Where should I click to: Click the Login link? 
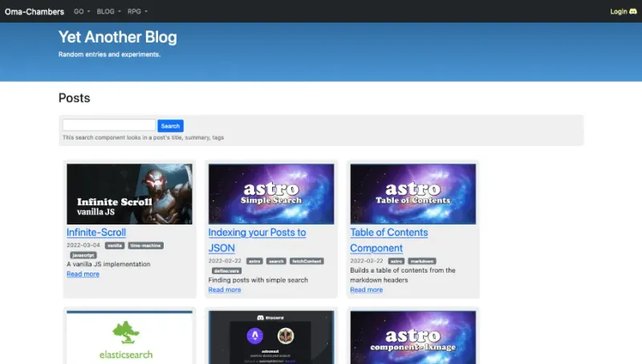pyautogui.click(x=618, y=11)
